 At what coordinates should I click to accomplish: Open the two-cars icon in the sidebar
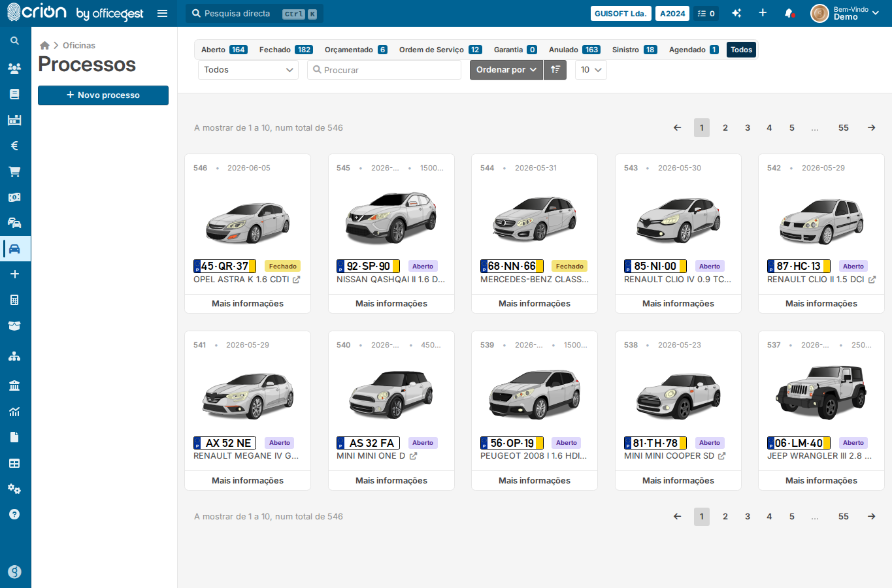pyautogui.click(x=14, y=223)
